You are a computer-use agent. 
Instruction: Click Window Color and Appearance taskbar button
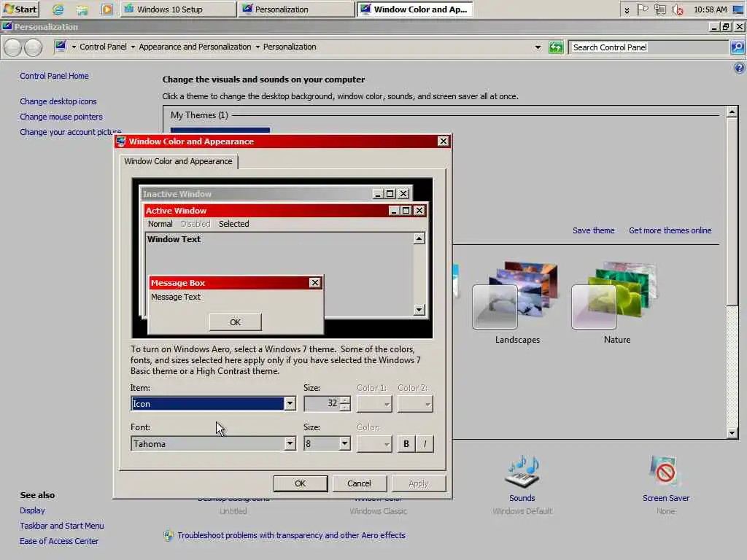tap(414, 9)
